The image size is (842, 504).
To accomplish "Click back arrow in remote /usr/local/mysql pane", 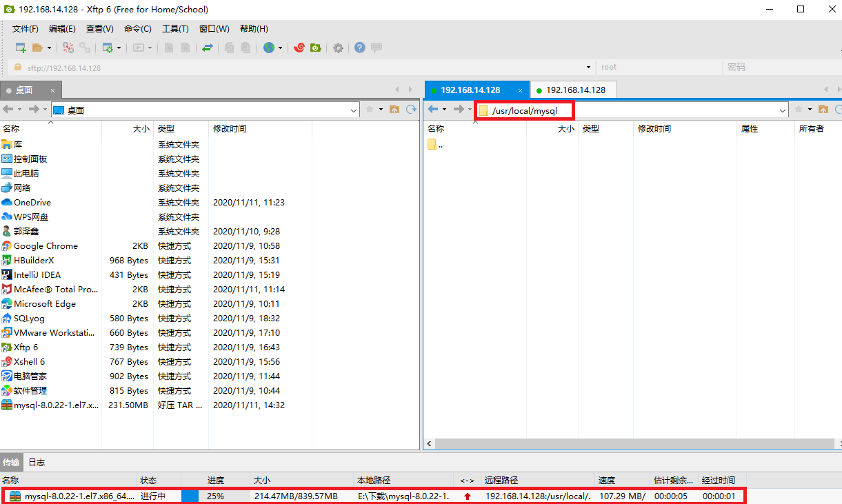I will 433,109.
